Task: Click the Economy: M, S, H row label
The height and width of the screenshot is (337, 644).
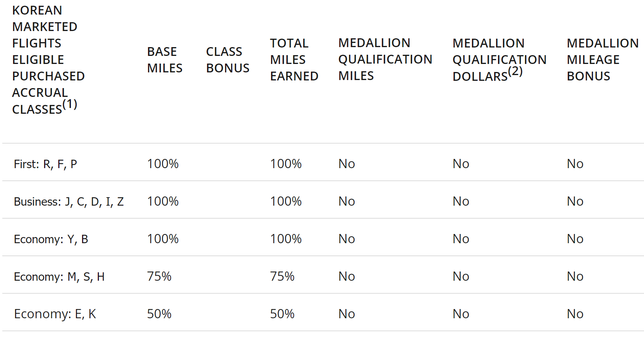Action: (59, 277)
